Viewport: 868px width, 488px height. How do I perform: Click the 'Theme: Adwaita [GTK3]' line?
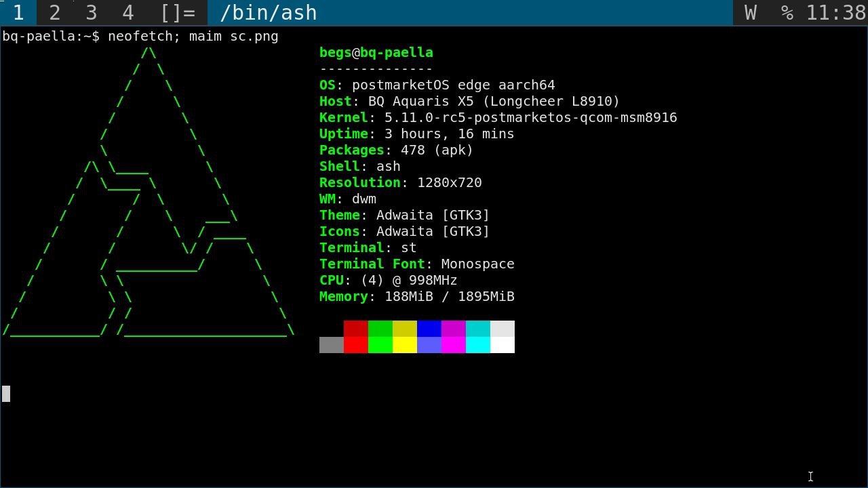[x=405, y=215]
